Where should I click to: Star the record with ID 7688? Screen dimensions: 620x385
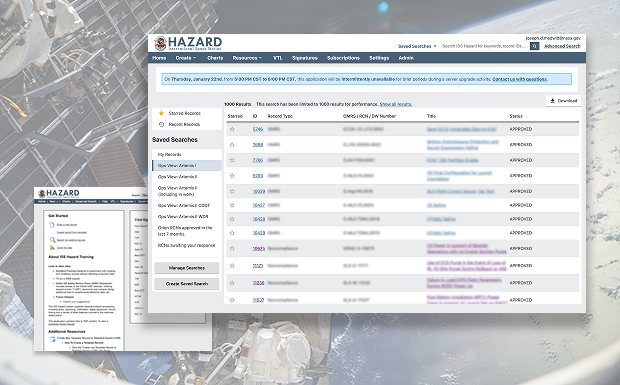(x=232, y=145)
